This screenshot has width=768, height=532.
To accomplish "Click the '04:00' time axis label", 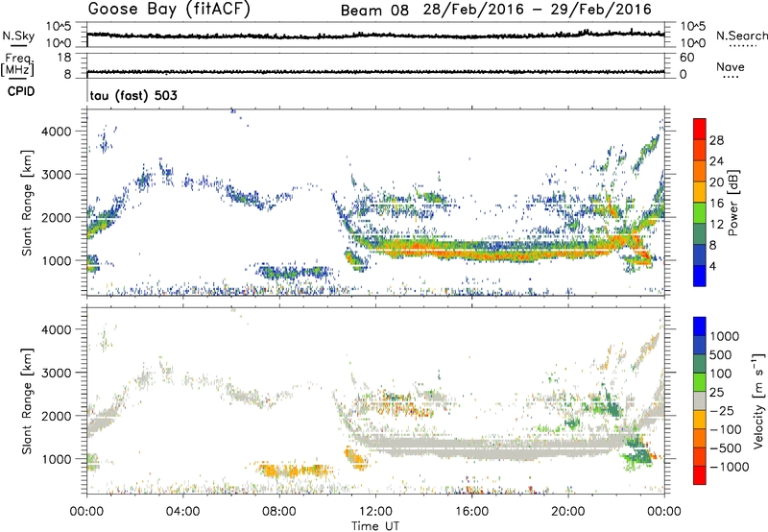I will (x=183, y=512).
